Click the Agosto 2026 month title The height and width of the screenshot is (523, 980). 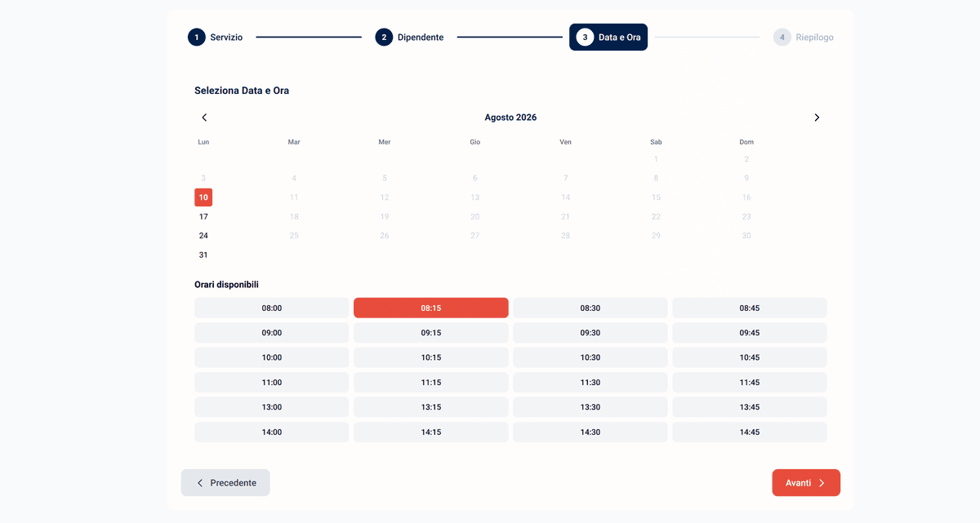(510, 117)
